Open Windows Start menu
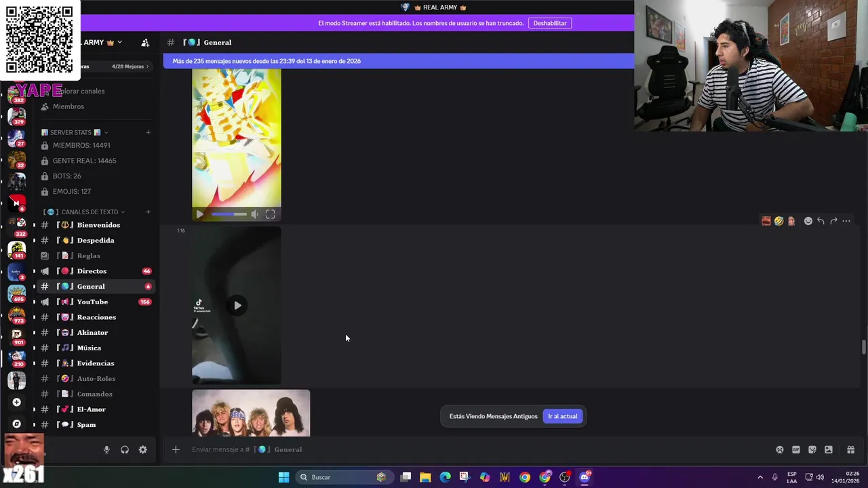This screenshot has width=868, height=488. click(x=283, y=477)
